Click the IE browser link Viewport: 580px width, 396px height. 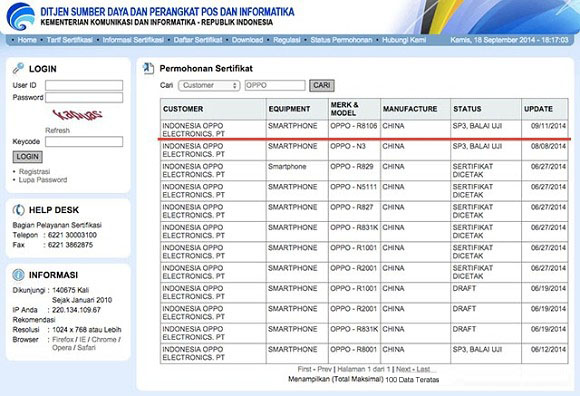coord(82,339)
